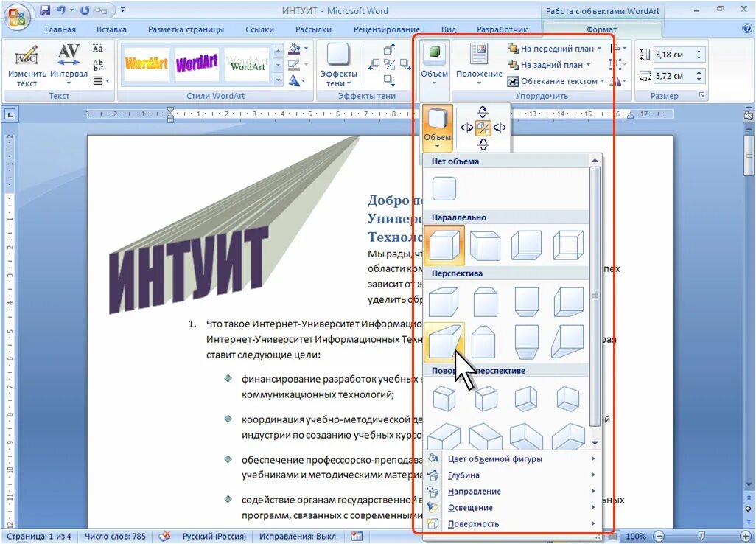Switch WordArt to vertical text Ab
Image resolution: width=756 pixels, height=544 pixels.
click(98, 65)
